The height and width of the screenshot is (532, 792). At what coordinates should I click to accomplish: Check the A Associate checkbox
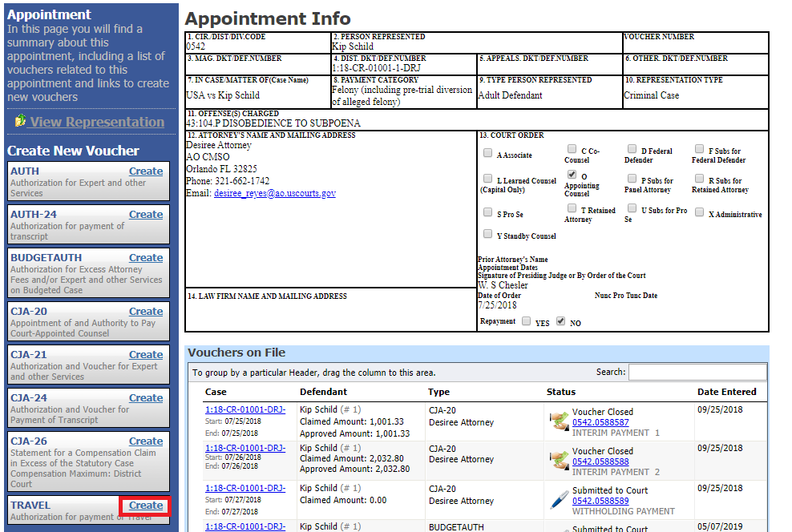tap(487, 154)
